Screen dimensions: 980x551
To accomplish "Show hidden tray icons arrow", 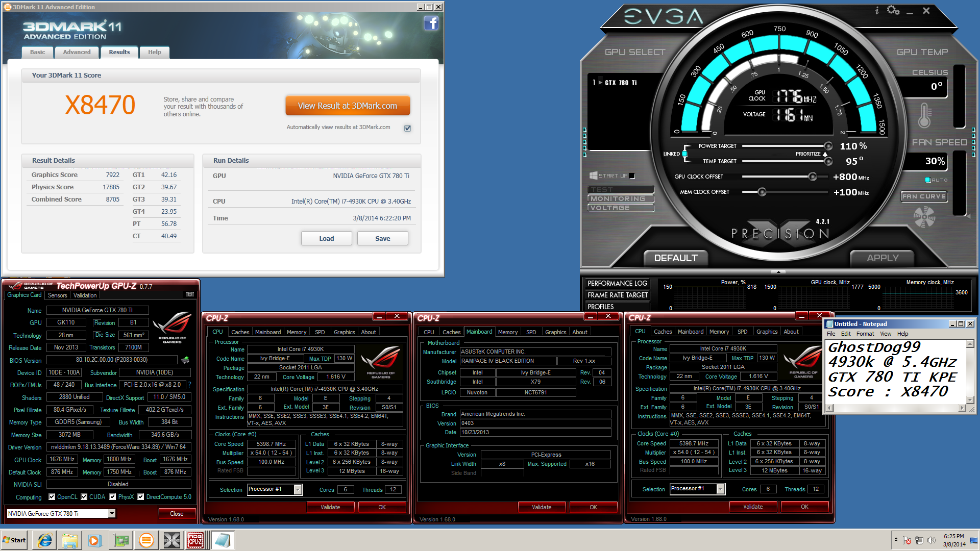I will (896, 539).
